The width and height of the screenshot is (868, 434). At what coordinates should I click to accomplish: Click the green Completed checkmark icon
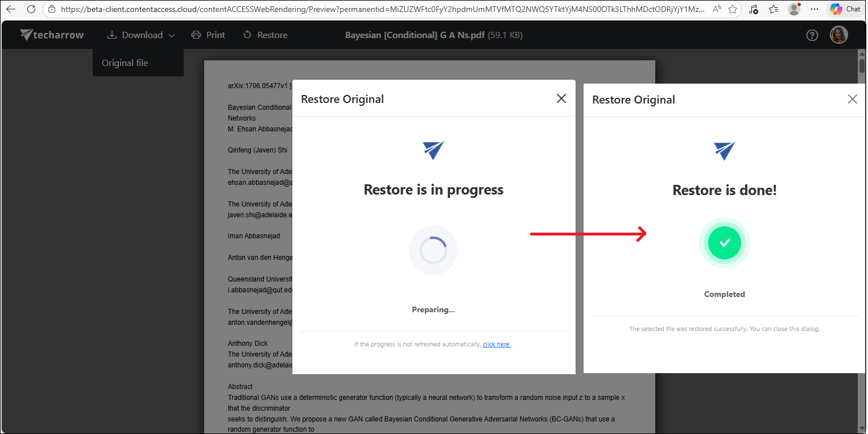click(725, 243)
